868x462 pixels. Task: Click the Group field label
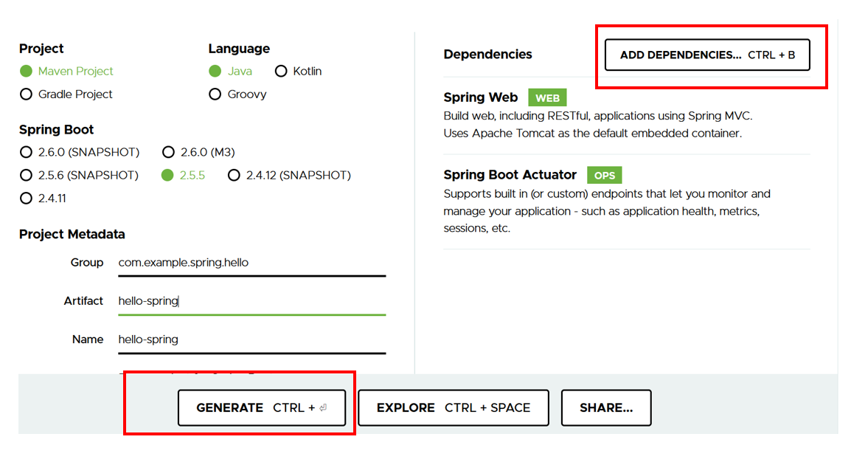coord(87,263)
